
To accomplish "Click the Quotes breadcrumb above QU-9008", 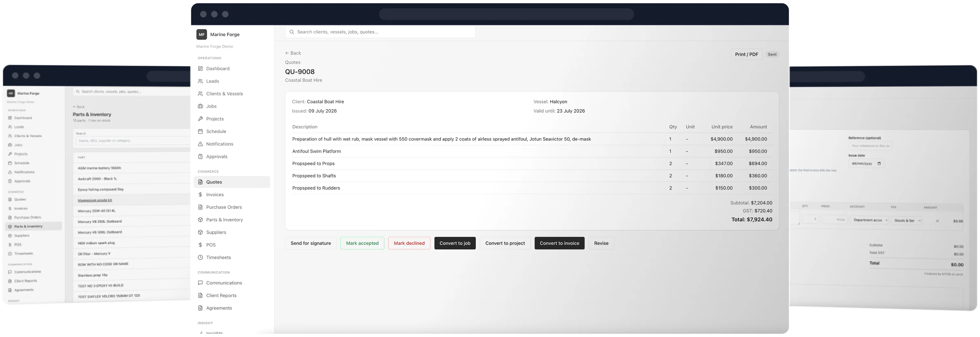I will 292,62.
